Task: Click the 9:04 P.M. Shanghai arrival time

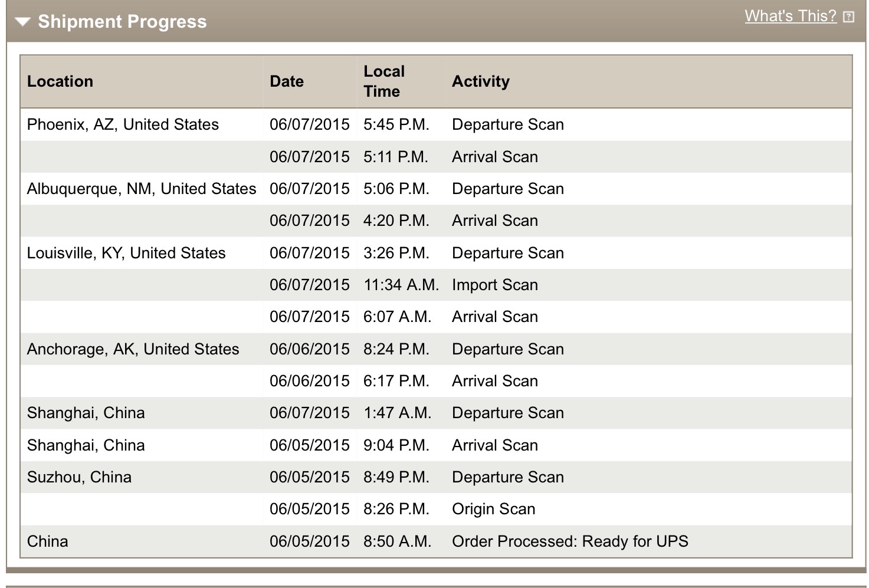Action: point(396,445)
